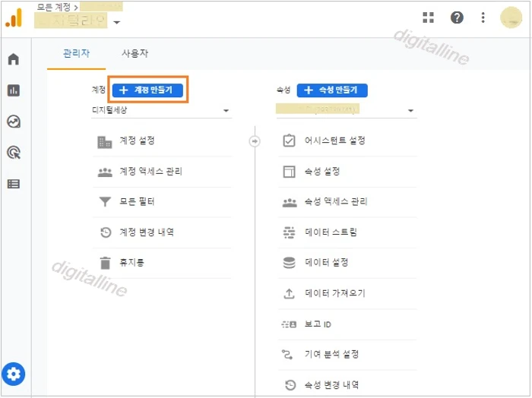Click the 어시스턴트 설정 checkbox icon
The width and height of the screenshot is (532, 398).
pyautogui.click(x=289, y=141)
